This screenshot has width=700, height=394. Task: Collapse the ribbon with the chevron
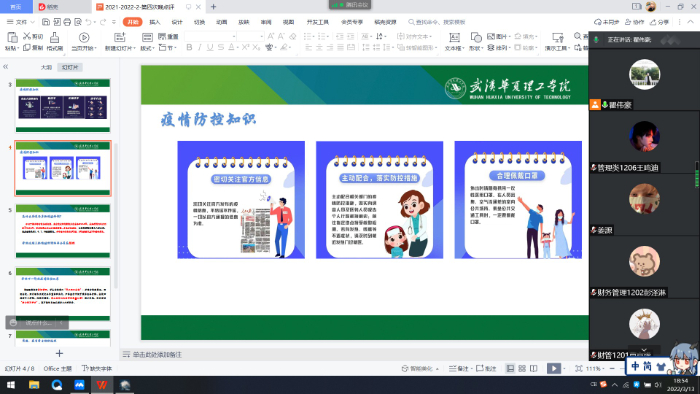(x=690, y=22)
